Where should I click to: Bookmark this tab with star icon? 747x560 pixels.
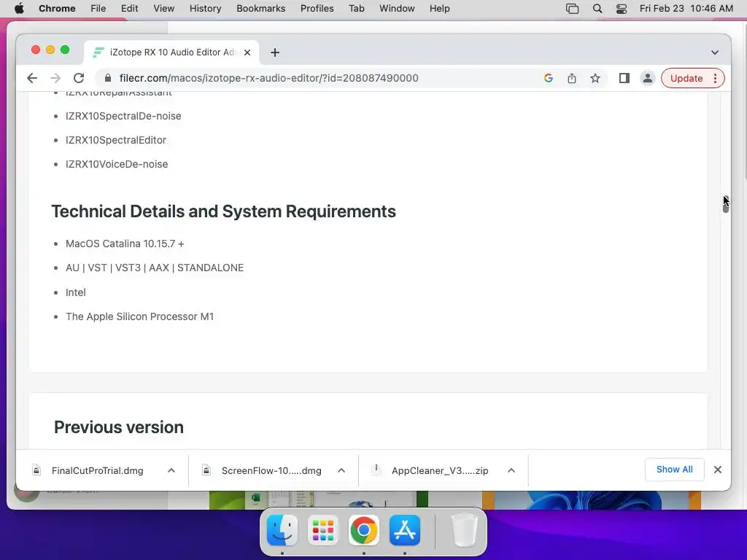pyautogui.click(x=595, y=78)
